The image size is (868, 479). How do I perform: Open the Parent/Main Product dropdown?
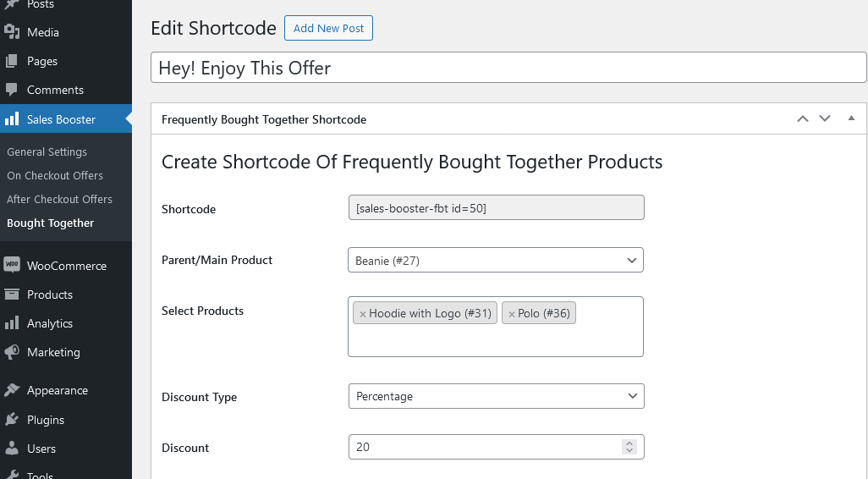coord(496,261)
